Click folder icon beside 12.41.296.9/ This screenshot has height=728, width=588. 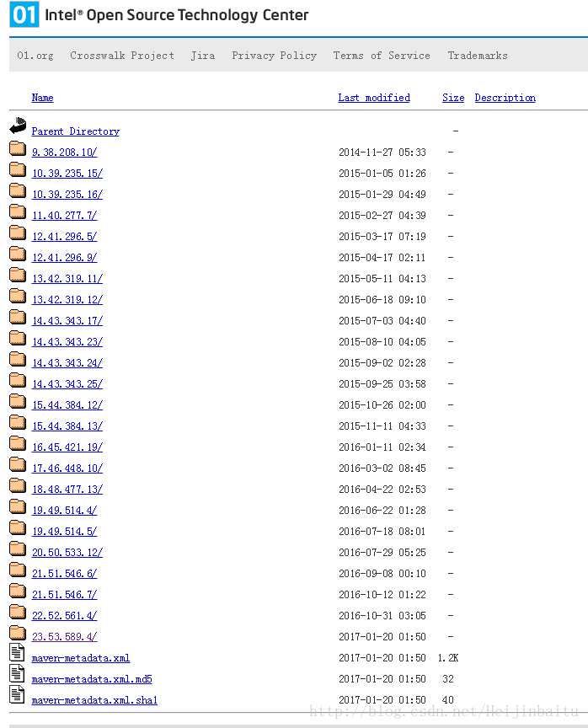(x=18, y=254)
